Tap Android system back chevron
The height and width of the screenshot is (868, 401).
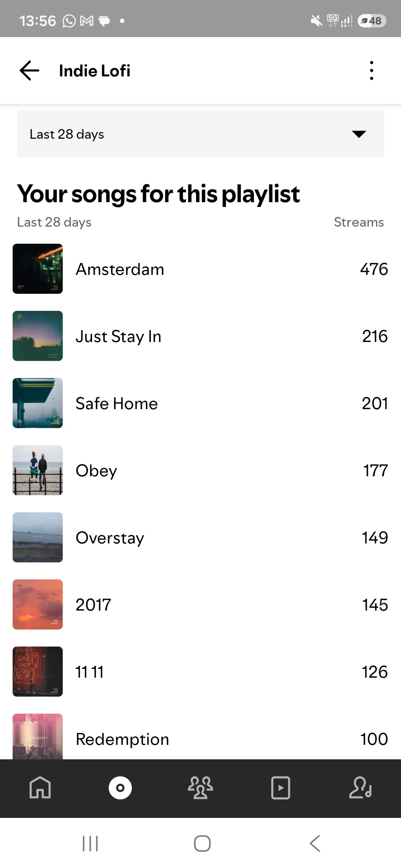click(x=315, y=844)
